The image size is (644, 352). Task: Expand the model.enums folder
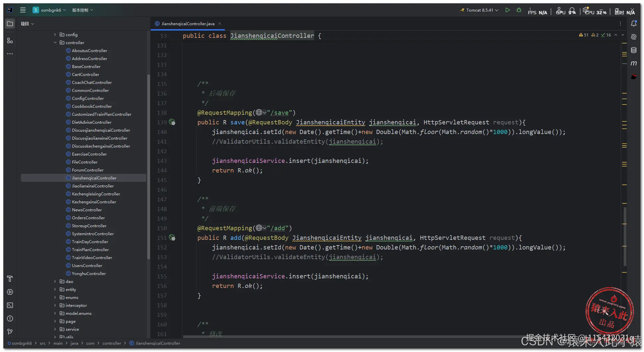point(55,313)
